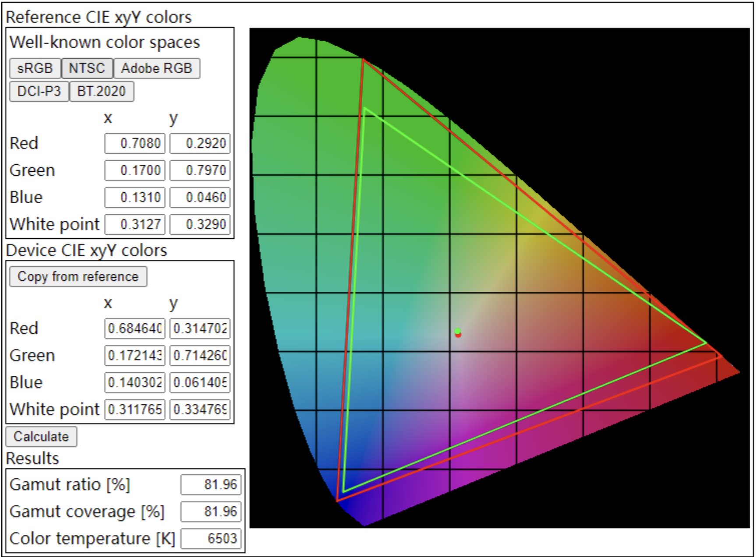Image resolution: width=756 pixels, height=559 pixels.
Task: Edit device Red y value 0.314702
Action: [x=200, y=329]
